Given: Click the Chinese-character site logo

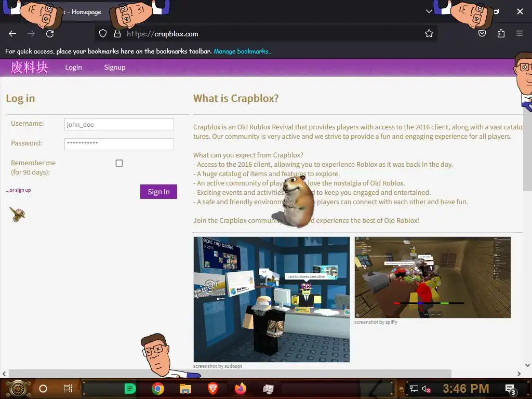Looking at the screenshot, I should (29, 67).
